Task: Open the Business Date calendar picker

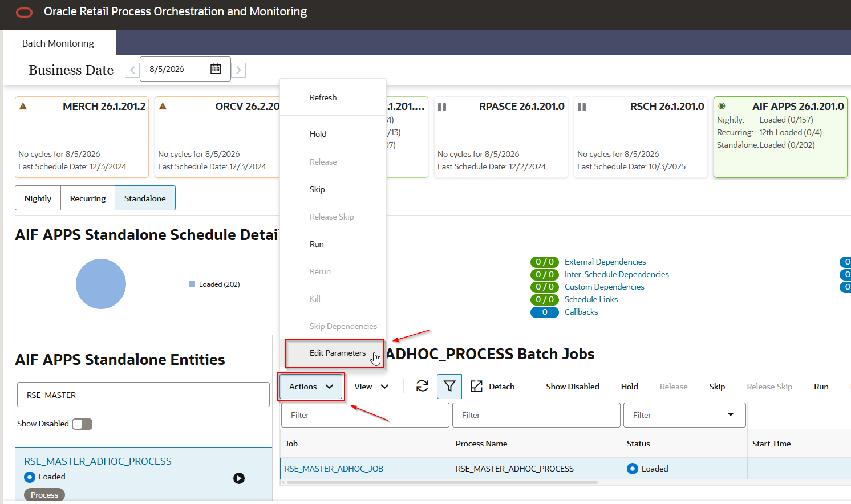Action: (216, 69)
